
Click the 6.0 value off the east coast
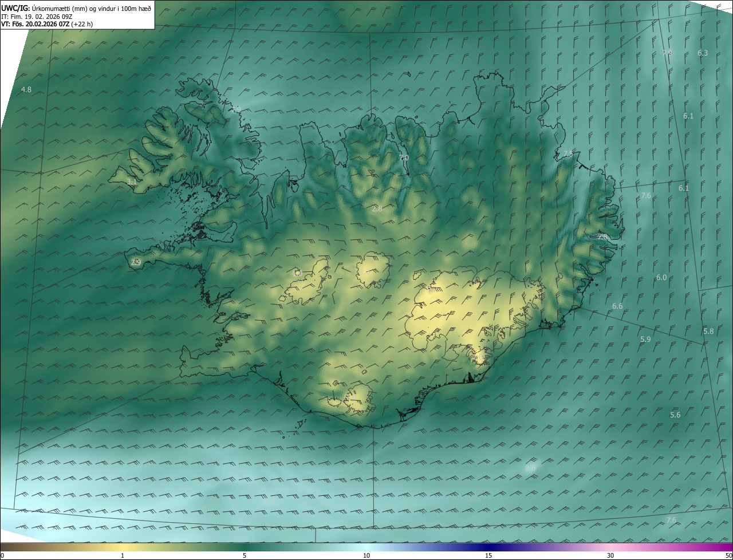(x=661, y=278)
